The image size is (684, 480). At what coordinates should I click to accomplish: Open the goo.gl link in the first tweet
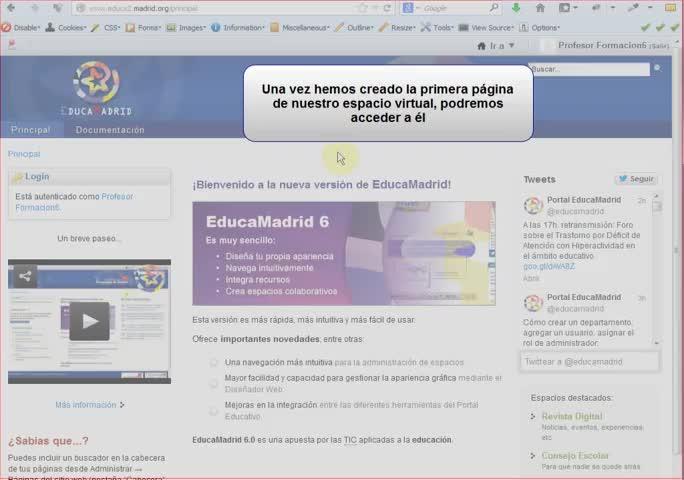549,266
